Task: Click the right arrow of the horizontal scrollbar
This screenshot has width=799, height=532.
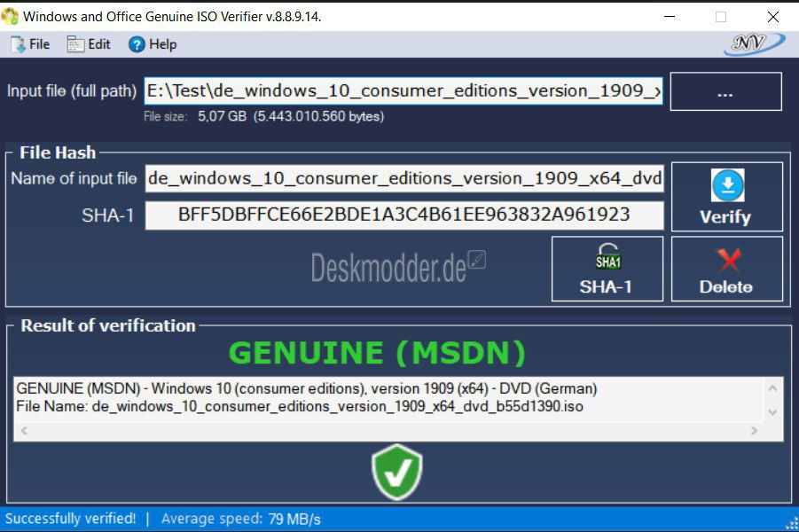Action: (754, 431)
